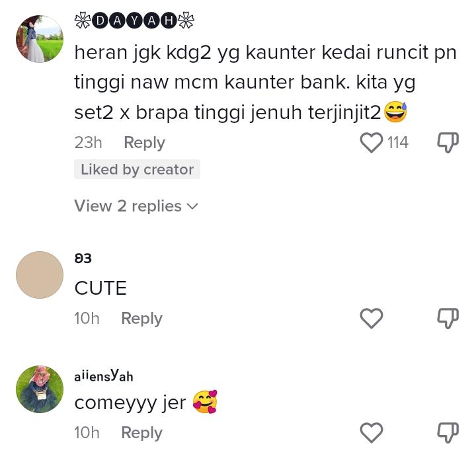This screenshot has width=476, height=460.
Task: Click the Liked by creator badge
Action: tap(137, 169)
